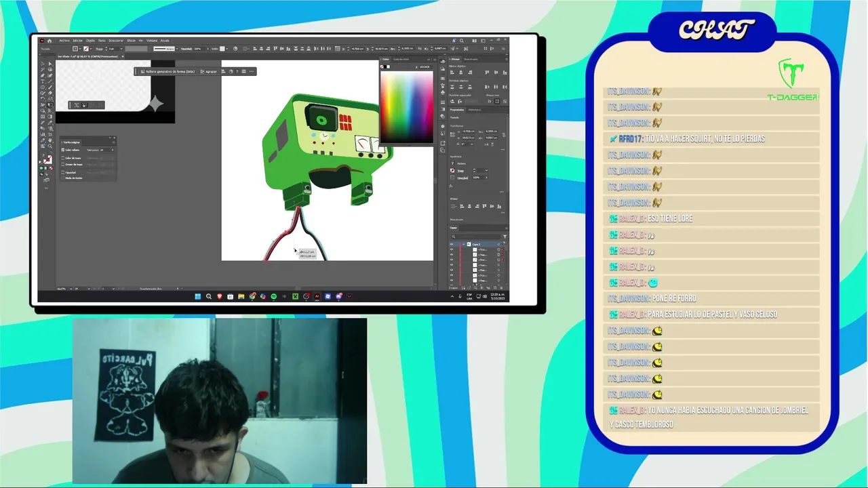This screenshot has width=868, height=488.
Task: Open the Ventana menu
Action: [152, 41]
